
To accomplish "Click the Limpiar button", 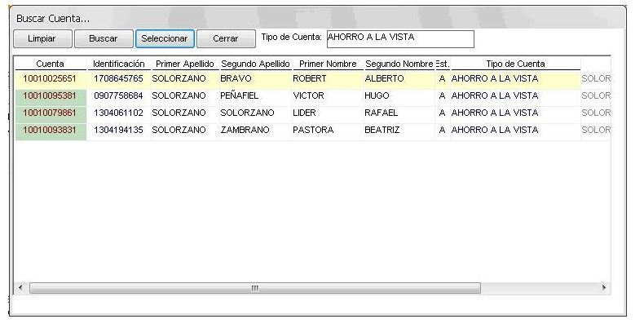I will pyautogui.click(x=42, y=38).
